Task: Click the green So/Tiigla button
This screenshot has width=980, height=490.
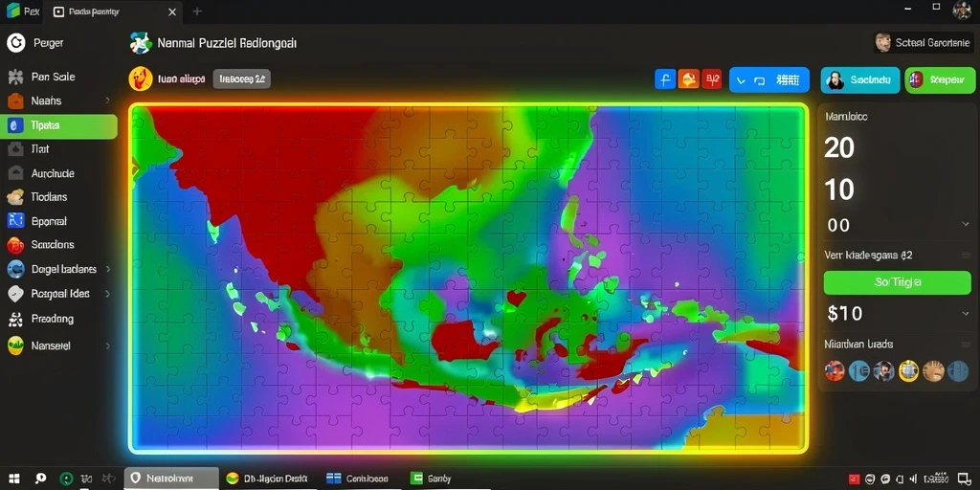Action: click(898, 282)
